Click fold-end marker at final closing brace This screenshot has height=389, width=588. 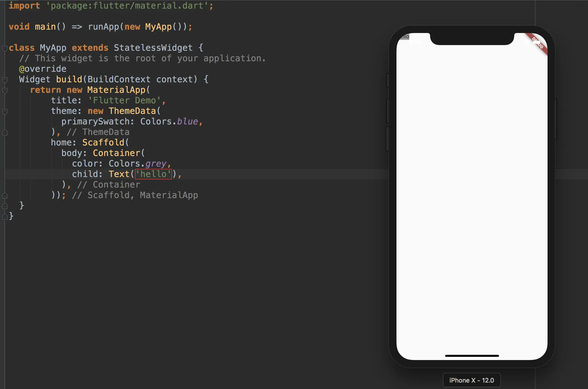coord(5,217)
